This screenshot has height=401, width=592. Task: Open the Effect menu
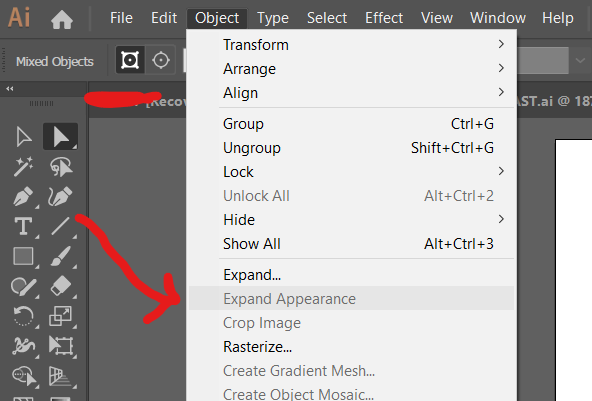click(x=384, y=18)
